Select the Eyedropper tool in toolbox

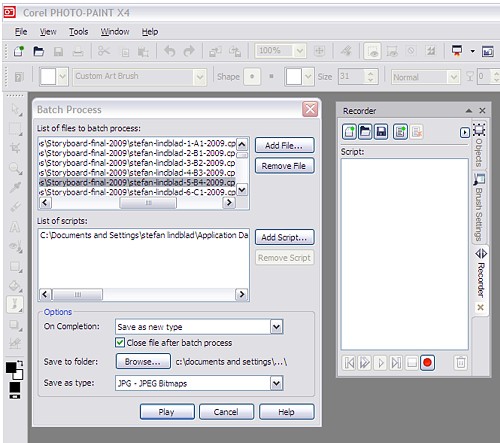15,187
